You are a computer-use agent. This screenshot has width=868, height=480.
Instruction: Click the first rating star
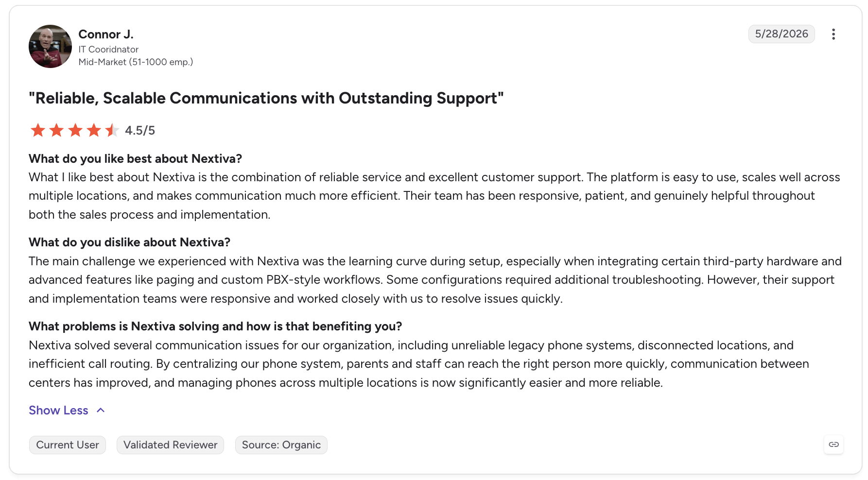(x=38, y=130)
